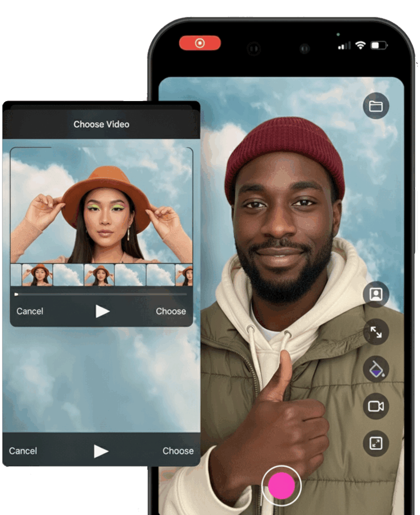Viewport: 420px width, 515px height.
Task: Tap the diagonal resize arrows icon
Action: point(376,331)
